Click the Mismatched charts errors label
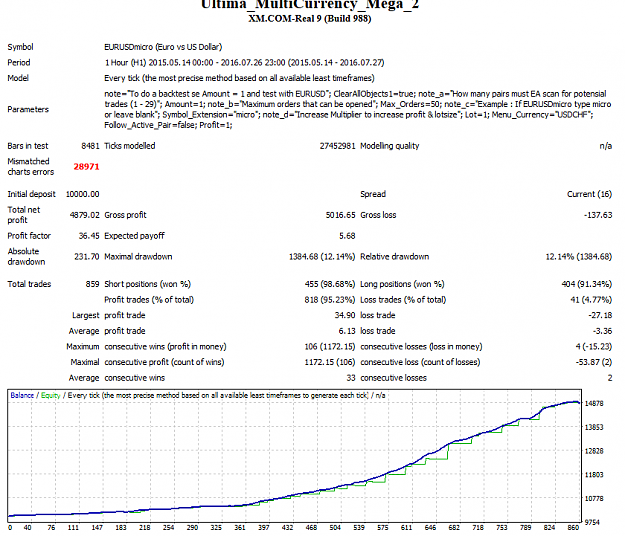This screenshot has height=536, width=625. point(31,167)
